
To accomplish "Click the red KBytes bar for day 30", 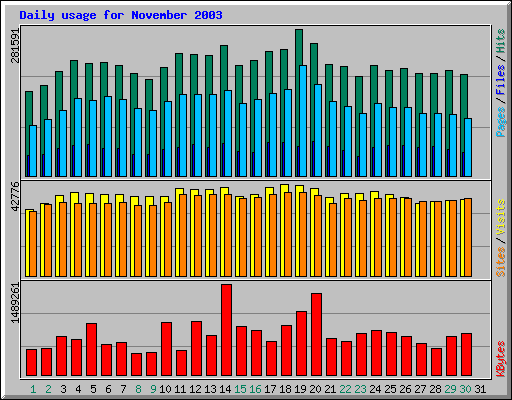I will pos(467,355).
